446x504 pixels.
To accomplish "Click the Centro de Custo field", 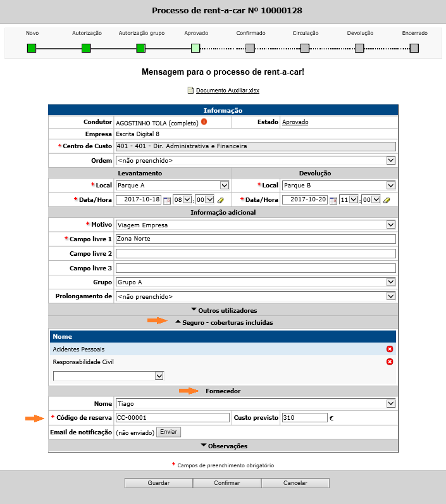I will pyautogui.click(x=256, y=146).
